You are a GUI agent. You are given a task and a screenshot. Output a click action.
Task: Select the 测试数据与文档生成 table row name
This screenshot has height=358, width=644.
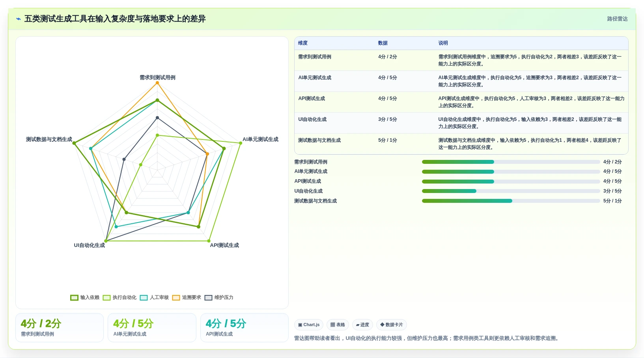point(319,140)
